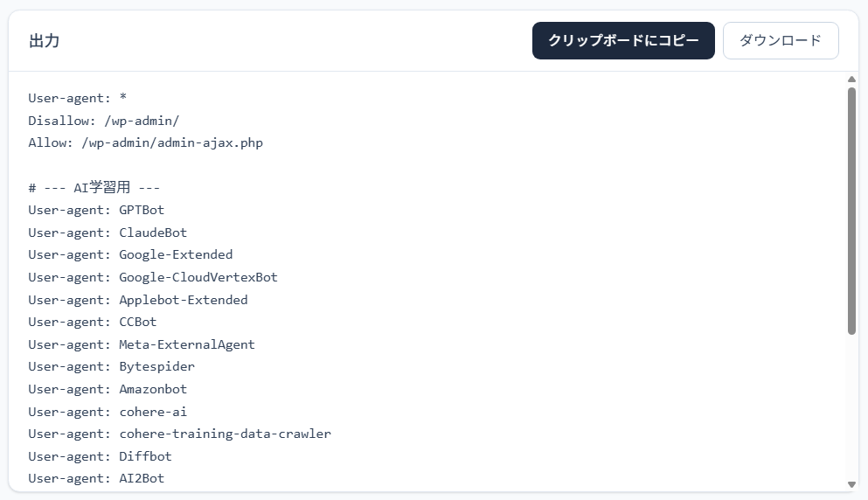Image resolution: width=868 pixels, height=500 pixels.
Task: Click the vertical scrollbar thumb
Action: [x=851, y=210]
